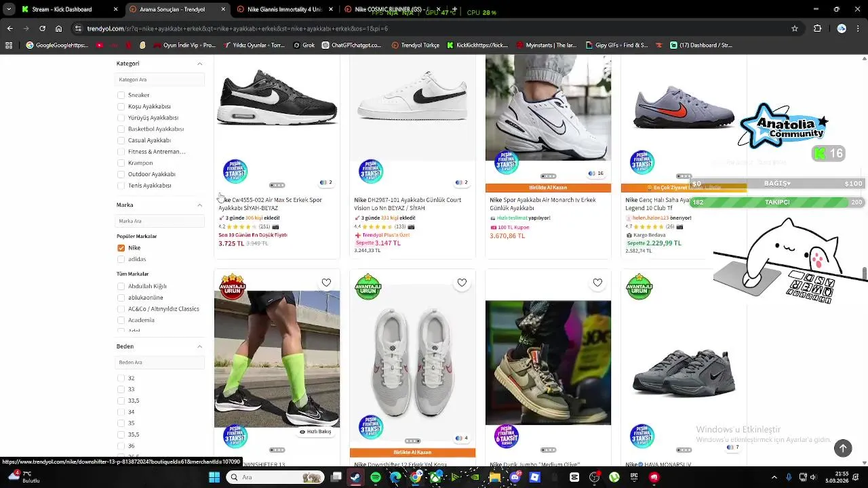Viewport: 868px width, 488px height.
Task: Check the Koşu Ayakkabısı filter
Action: (121, 106)
